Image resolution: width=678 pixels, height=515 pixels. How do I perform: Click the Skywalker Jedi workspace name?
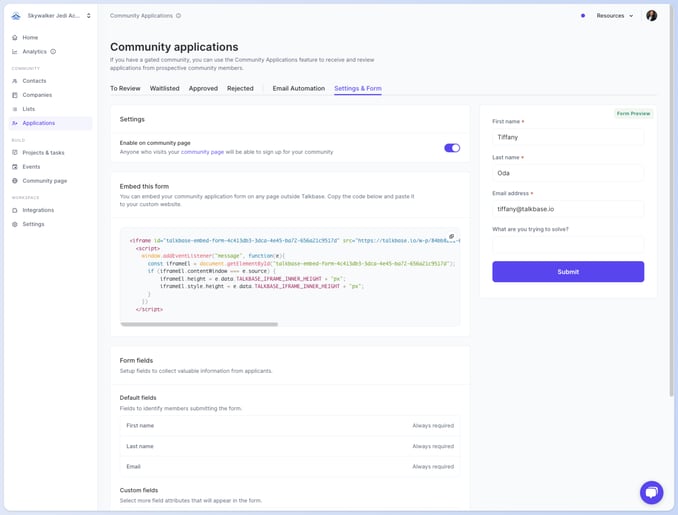[54, 16]
